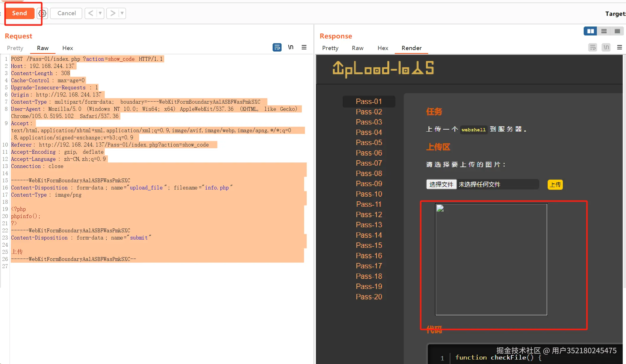Toggle request word wrap icon
626x364 pixels.
tap(277, 47)
